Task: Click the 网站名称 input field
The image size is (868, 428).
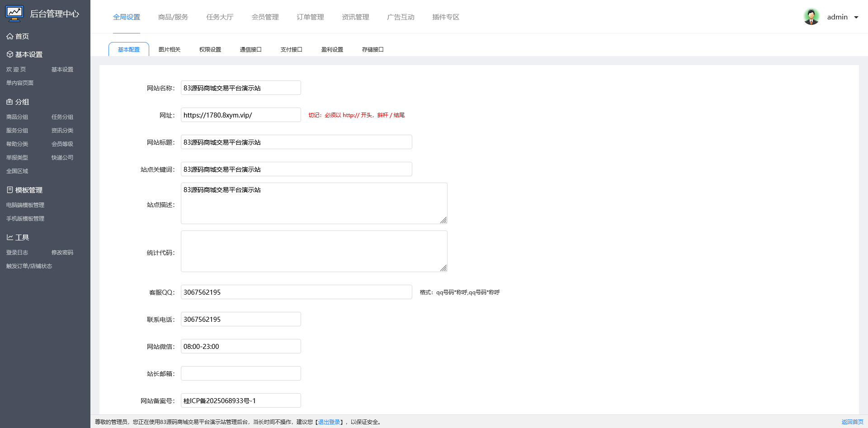Action: click(x=241, y=88)
